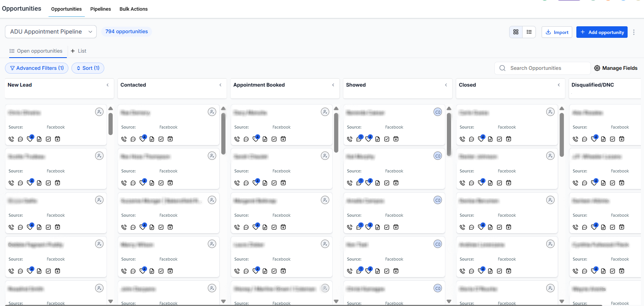The height and width of the screenshot is (306, 644).
Task: Add a new List view
Action: (78, 51)
